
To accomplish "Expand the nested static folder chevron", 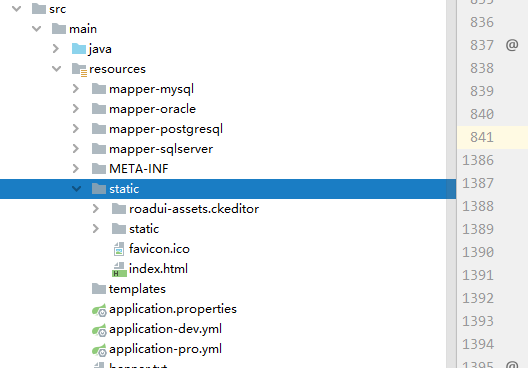I will 96,229.
